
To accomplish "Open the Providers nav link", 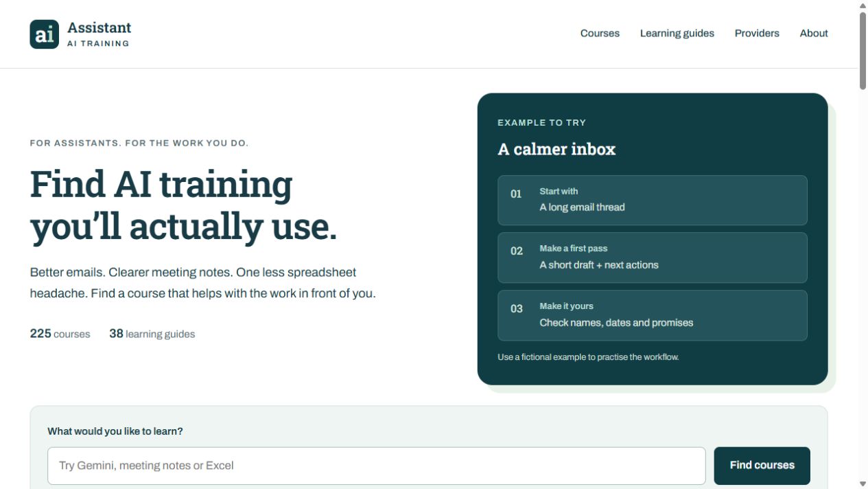I will (x=757, y=33).
